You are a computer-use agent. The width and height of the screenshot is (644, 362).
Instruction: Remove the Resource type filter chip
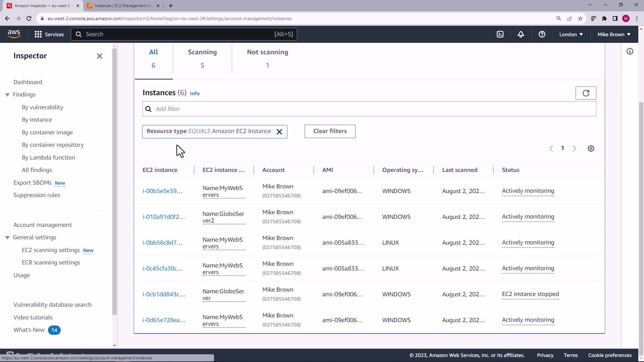[x=279, y=132]
